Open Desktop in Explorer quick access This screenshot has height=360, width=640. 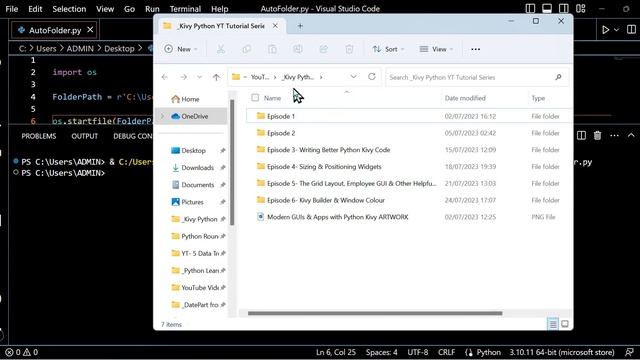click(x=193, y=151)
